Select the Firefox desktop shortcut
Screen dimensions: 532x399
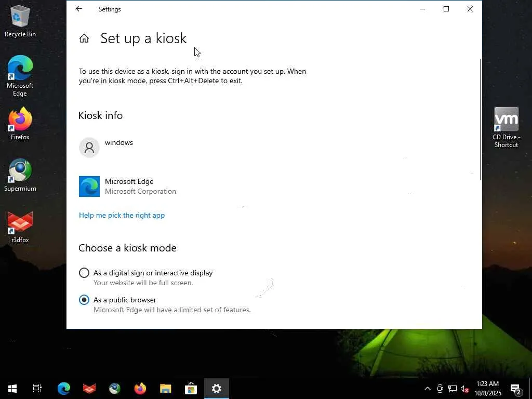(20, 124)
